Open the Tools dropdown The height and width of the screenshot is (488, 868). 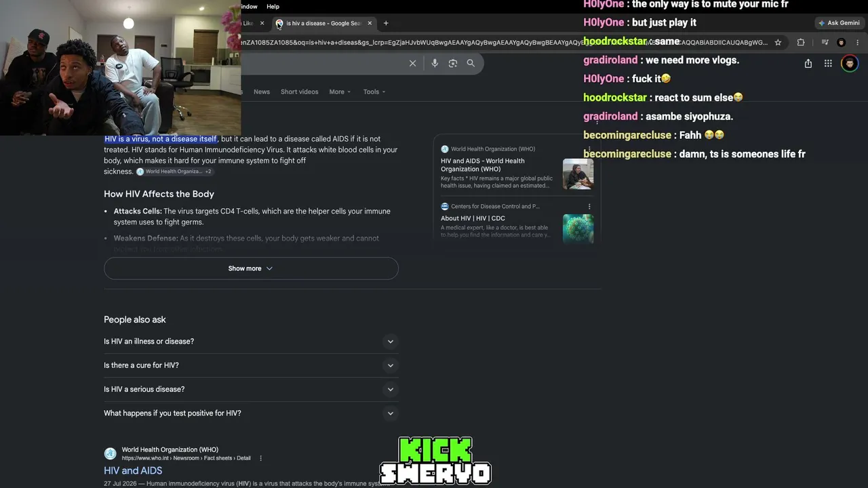pos(374,91)
